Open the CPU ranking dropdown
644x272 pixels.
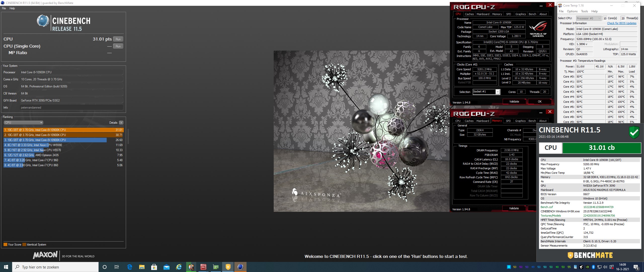point(24,123)
